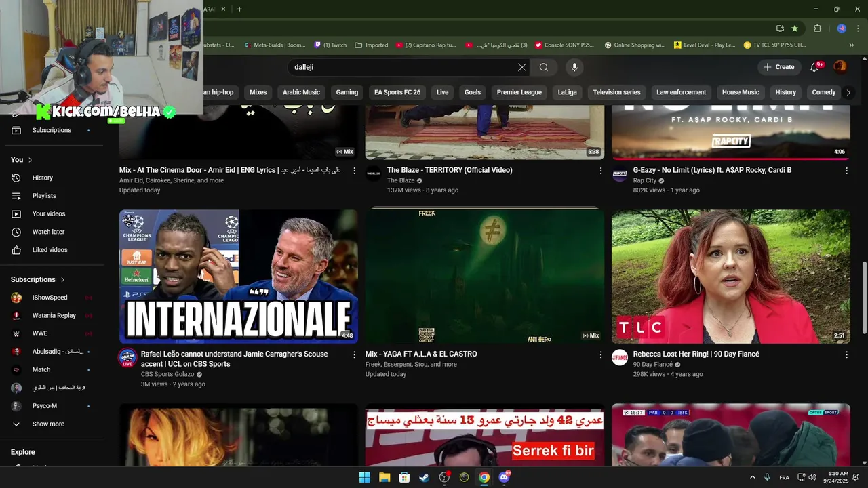Bookmark this page with star icon
This screenshot has width=868, height=488.
795,28
